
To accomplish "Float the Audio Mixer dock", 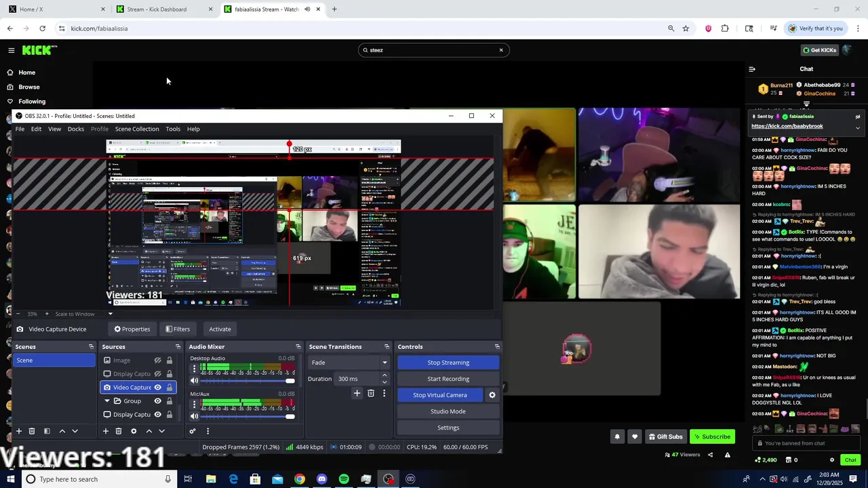I will (298, 347).
